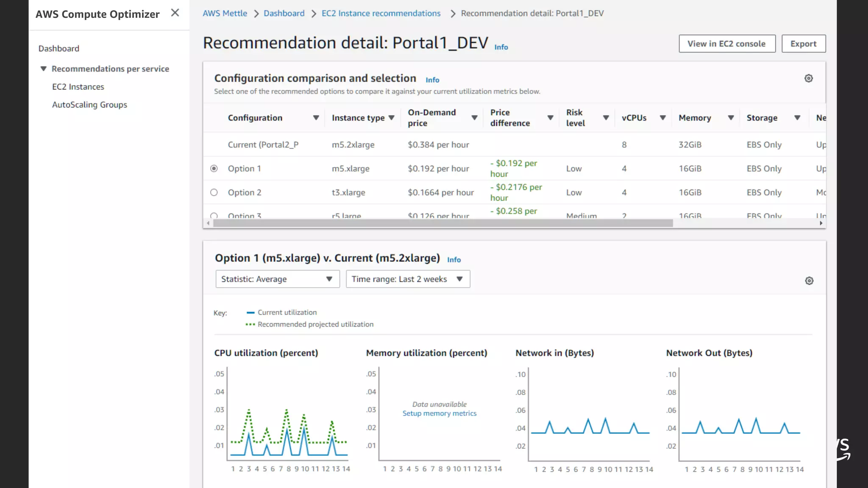Sort by the Price difference column arrow
Viewport: 868px width, 488px height.
tap(550, 118)
